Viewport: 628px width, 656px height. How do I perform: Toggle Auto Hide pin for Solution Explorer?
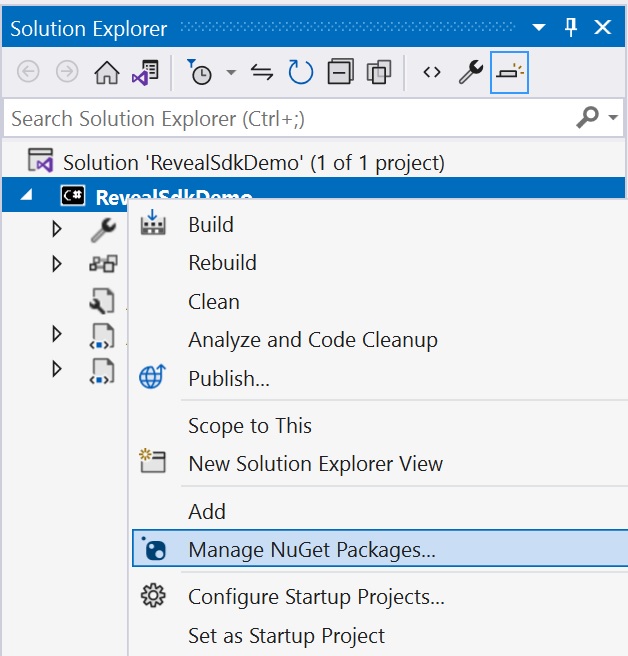(x=571, y=28)
